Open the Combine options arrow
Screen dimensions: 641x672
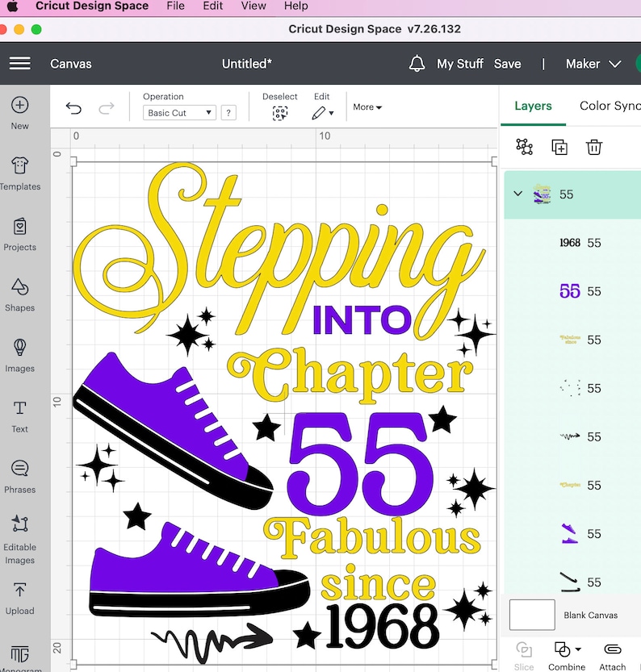(x=578, y=649)
